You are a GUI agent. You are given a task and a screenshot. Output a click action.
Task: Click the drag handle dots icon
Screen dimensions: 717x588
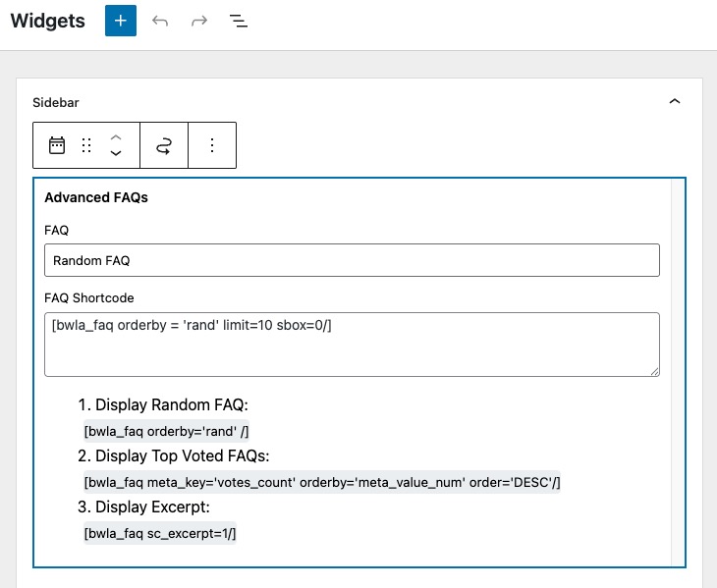tap(86, 145)
